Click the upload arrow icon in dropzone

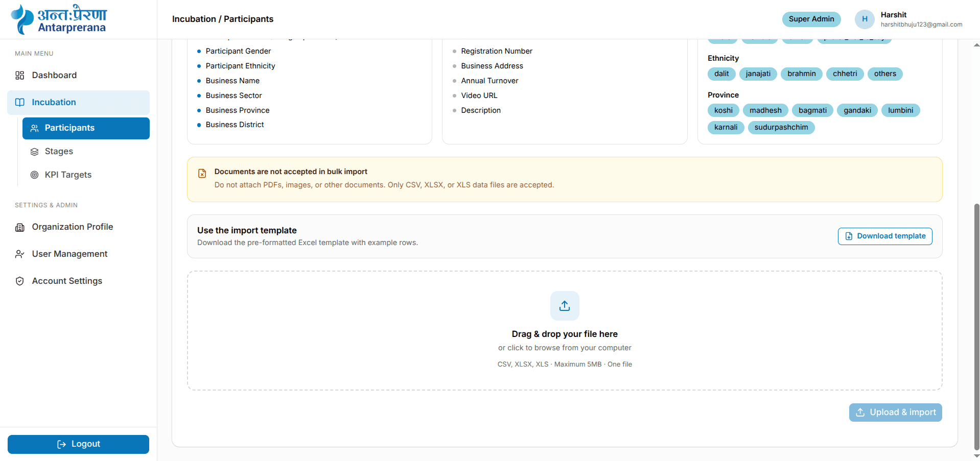[565, 306]
